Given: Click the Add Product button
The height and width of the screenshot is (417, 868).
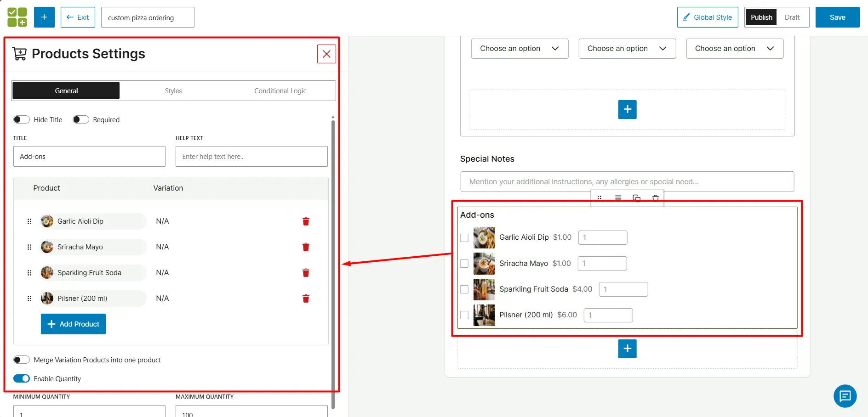Looking at the screenshot, I should pos(73,324).
